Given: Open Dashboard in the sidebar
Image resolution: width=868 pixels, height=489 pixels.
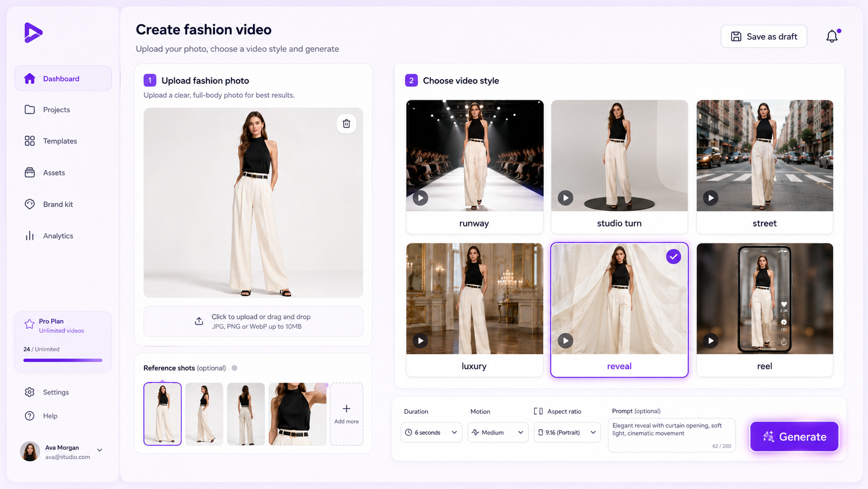Looking at the screenshot, I should [63, 78].
